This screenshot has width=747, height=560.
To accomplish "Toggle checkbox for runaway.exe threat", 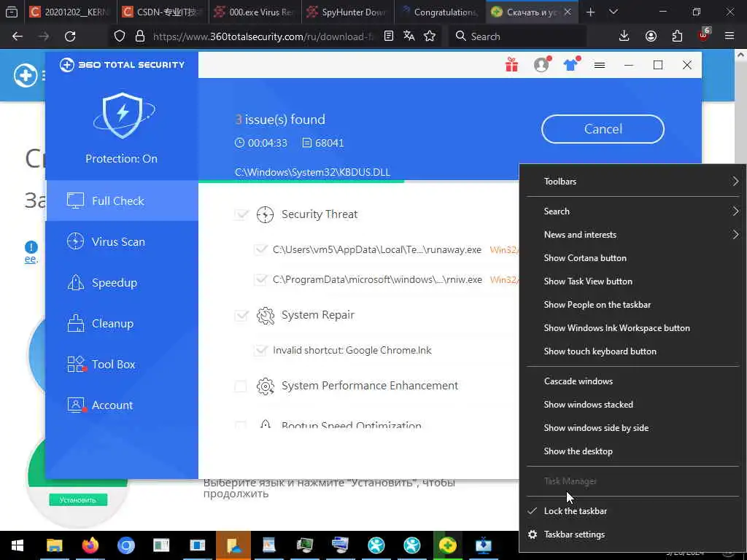I will pyautogui.click(x=260, y=249).
